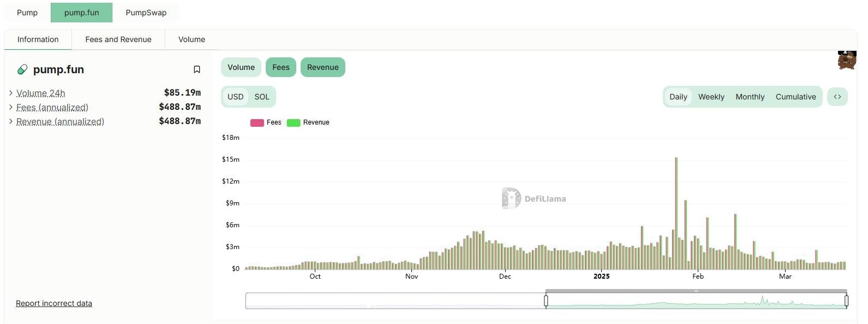Click the Dec x-axis label
Viewport: 868px width, 324px height.
(505, 276)
